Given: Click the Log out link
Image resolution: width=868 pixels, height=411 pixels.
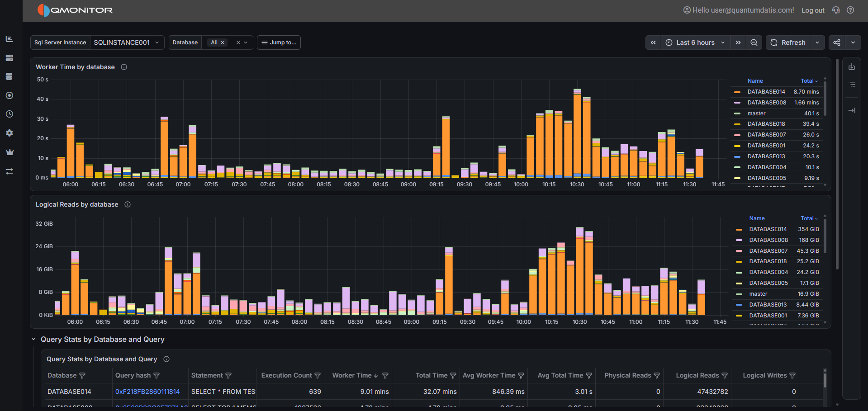Looking at the screenshot, I should 813,10.
